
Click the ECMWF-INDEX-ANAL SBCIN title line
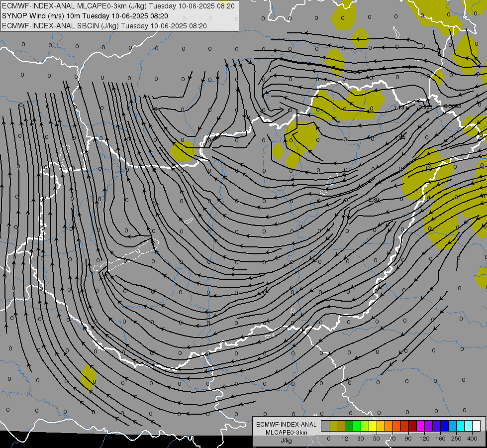click(104, 26)
